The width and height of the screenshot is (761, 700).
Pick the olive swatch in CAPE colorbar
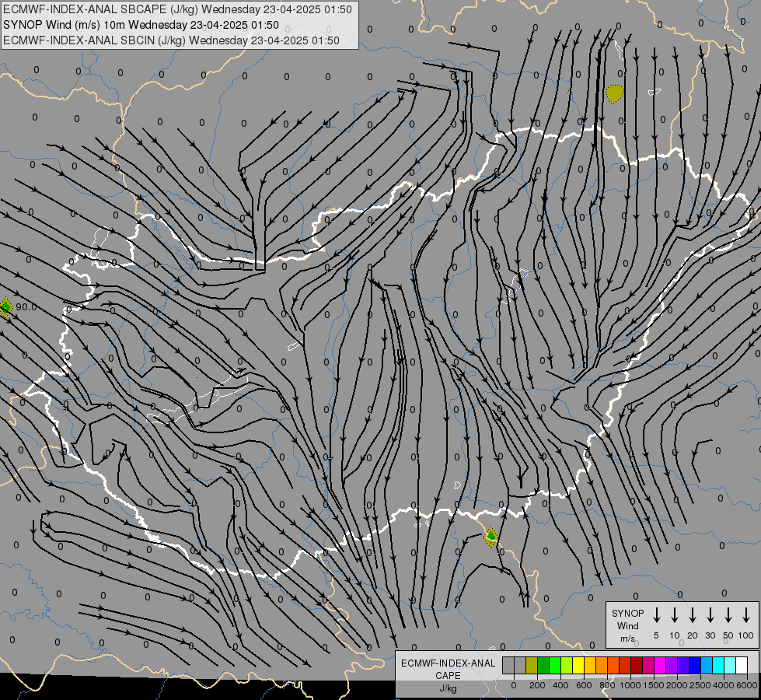(532, 665)
